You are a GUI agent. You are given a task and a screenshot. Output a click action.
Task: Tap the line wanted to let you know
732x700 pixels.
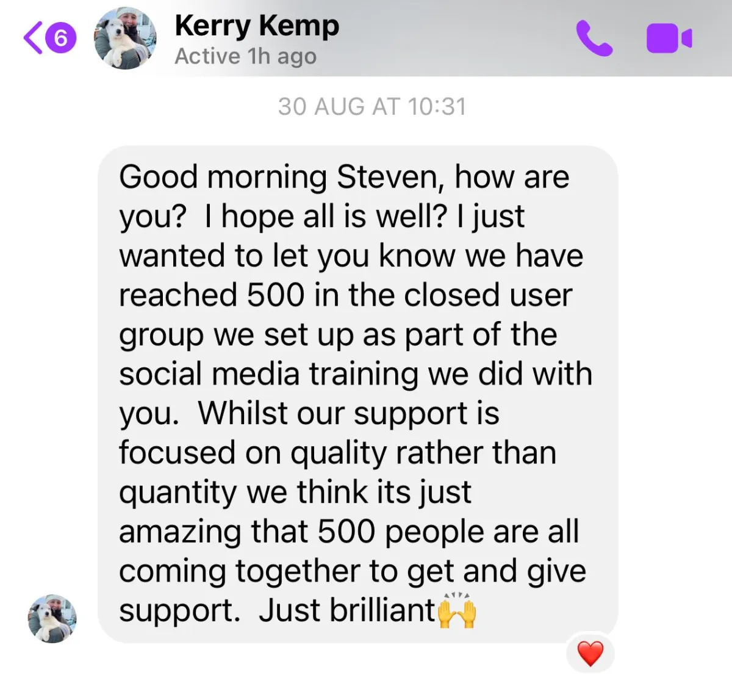pos(351,256)
